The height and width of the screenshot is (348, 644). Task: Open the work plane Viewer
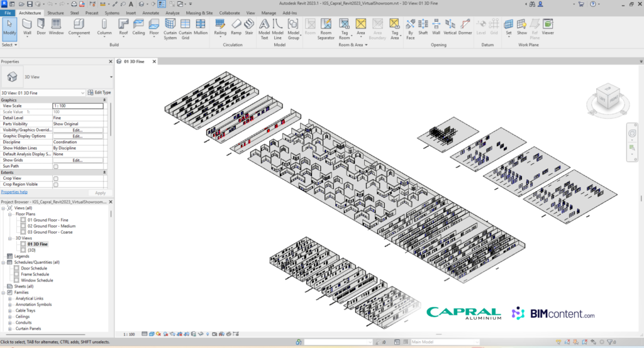coord(548,28)
